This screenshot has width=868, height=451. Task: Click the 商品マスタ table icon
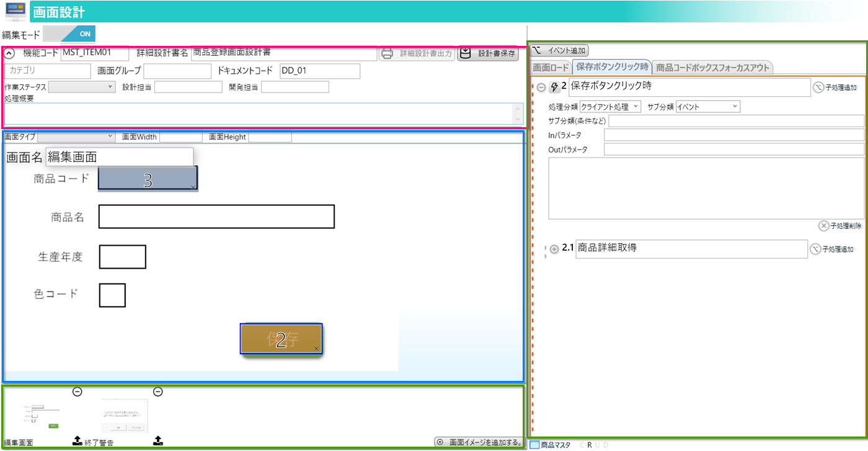coord(534,445)
